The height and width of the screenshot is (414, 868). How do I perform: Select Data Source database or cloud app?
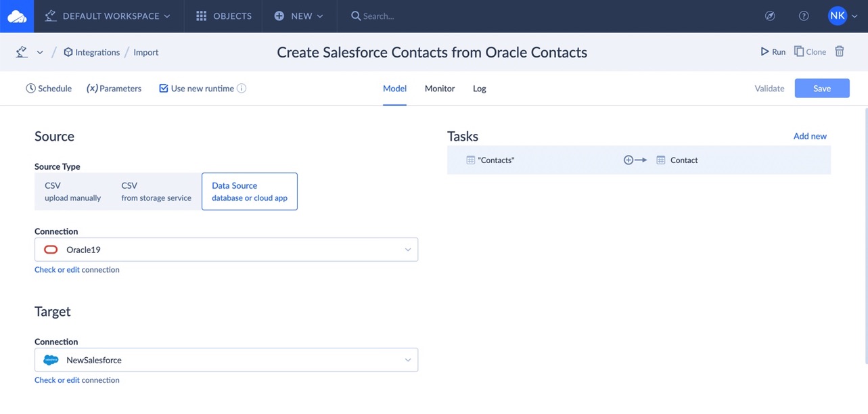click(x=250, y=191)
